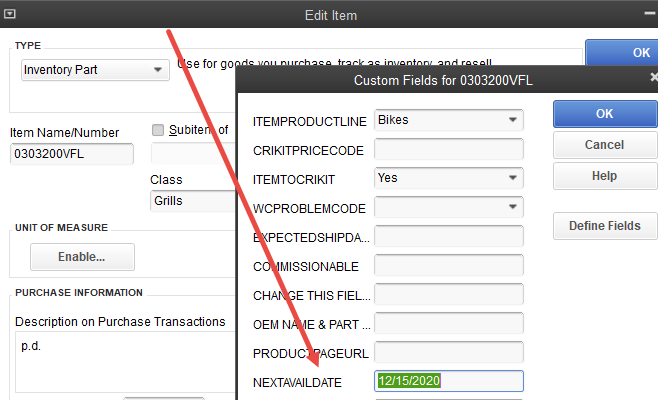Screen dimensions: 658x400
Task: Enable the Subitem of checkbox
Action: pos(158,130)
